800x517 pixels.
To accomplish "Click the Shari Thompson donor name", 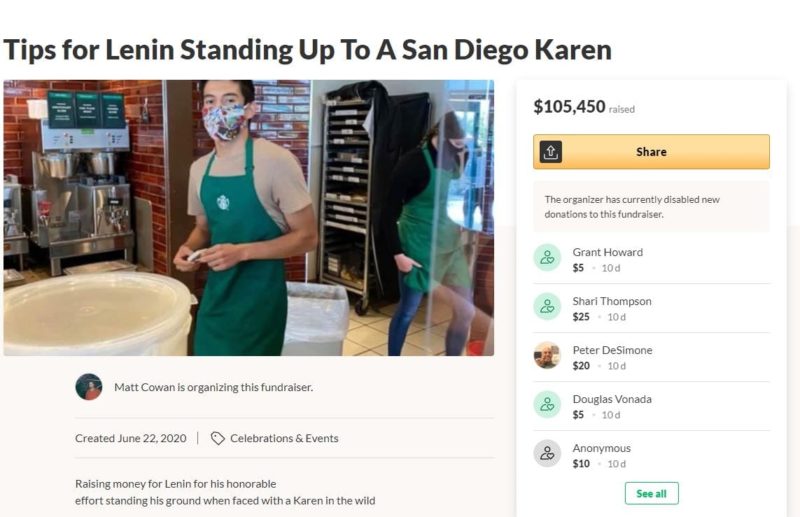I will pos(612,301).
